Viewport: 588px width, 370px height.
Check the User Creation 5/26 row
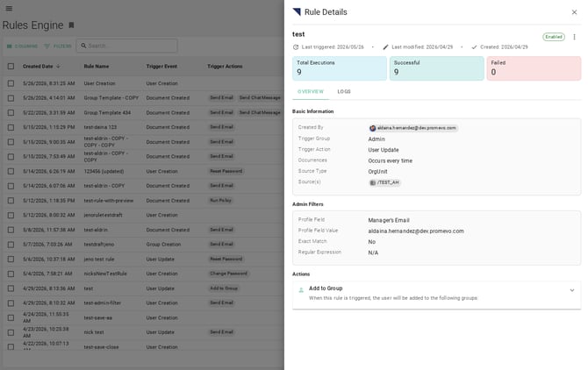click(x=11, y=83)
